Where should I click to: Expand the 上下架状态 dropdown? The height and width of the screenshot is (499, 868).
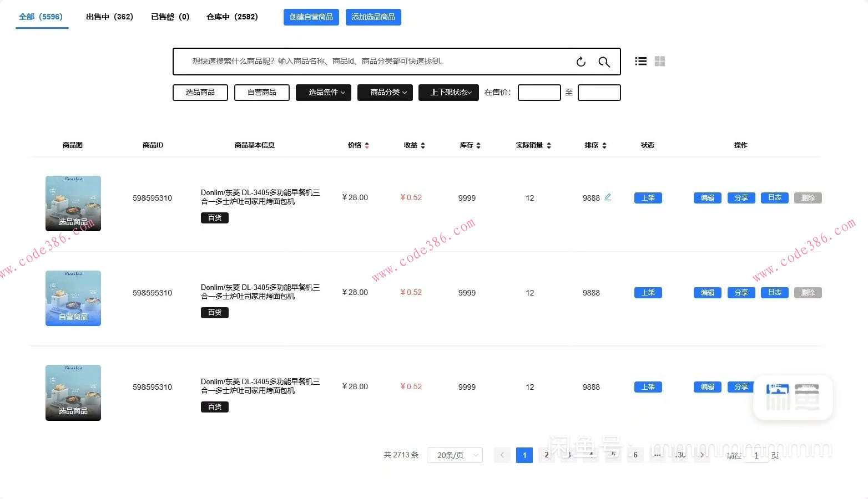click(448, 93)
